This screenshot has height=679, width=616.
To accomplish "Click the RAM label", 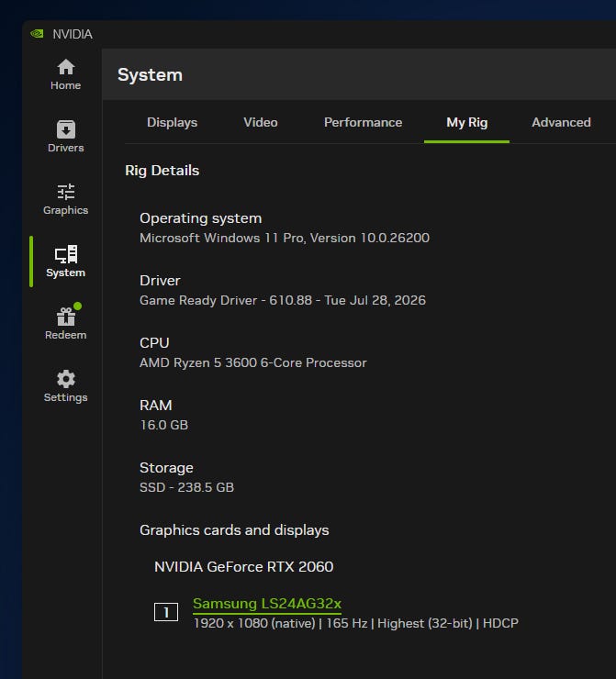I will point(155,406).
